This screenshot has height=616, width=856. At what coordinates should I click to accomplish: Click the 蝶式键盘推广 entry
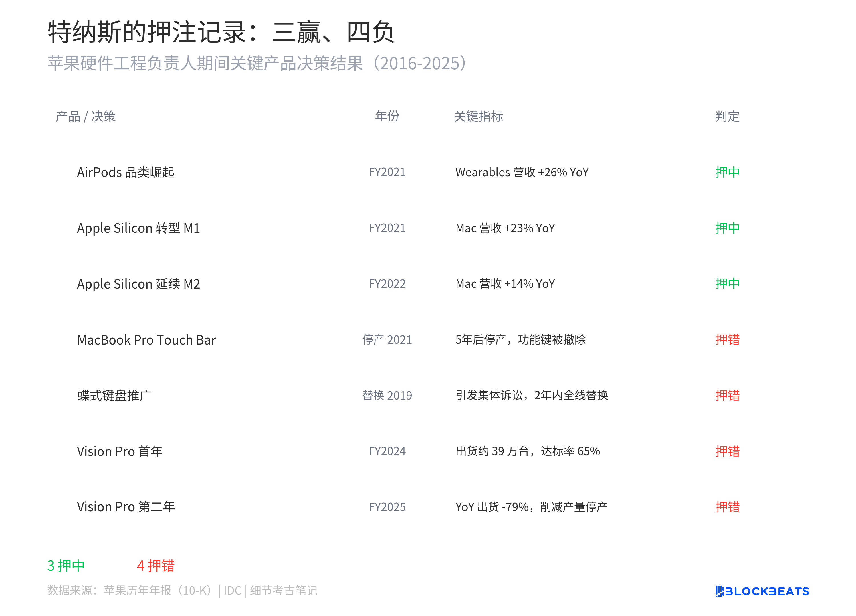pyautogui.click(x=114, y=395)
